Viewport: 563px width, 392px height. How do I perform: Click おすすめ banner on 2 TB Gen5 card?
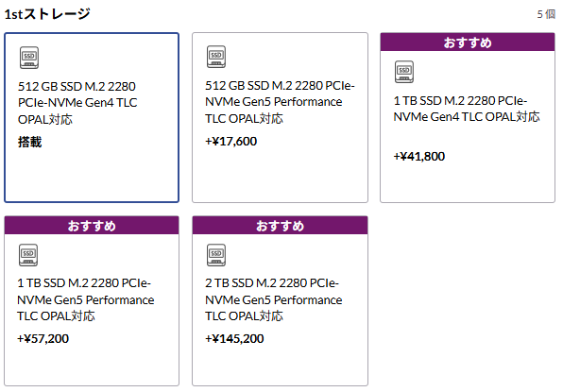[x=280, y=226]
